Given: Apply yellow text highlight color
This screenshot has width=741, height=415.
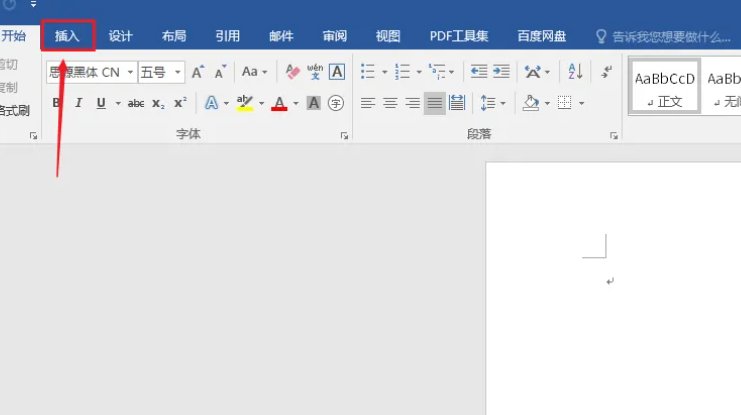Looking at the screenshot, I should point(245,103).
